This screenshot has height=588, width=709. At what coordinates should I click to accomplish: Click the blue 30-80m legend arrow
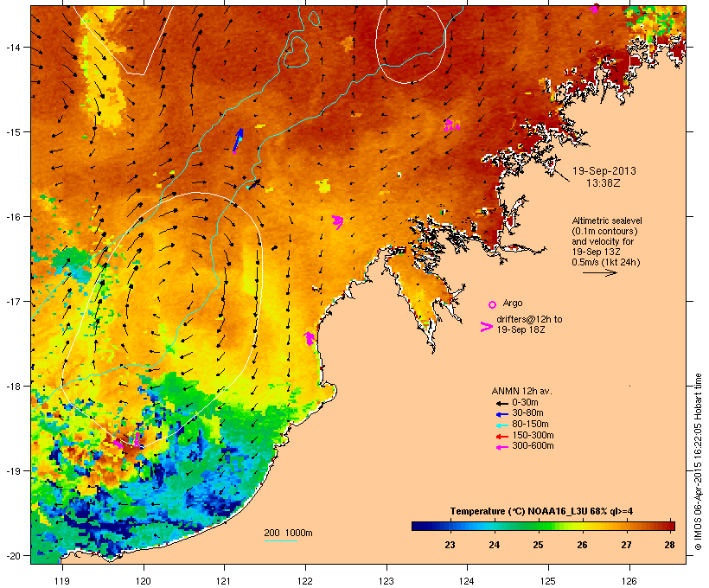click(x=501, y=414)
